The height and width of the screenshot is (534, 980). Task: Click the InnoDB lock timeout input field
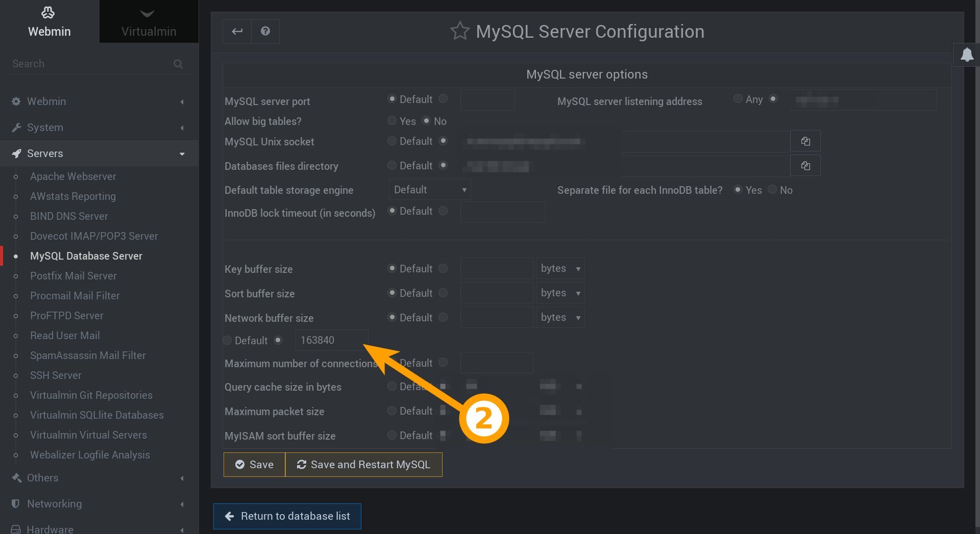coord(503,212)
